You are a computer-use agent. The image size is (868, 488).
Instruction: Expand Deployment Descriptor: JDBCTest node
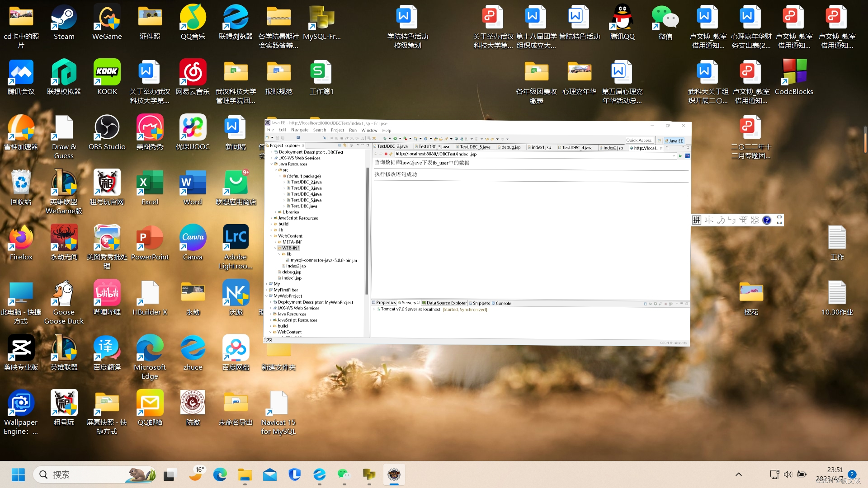(x=272, y=152)
